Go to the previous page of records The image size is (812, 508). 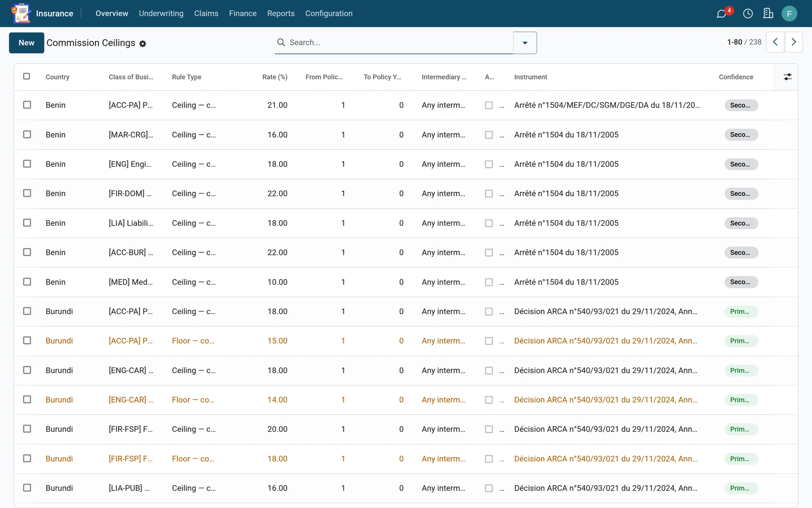(x=775, y=42)
